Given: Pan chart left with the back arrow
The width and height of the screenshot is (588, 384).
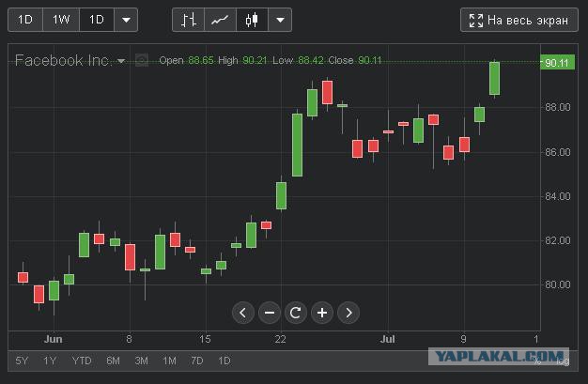Looking at the screenshot, I should coord(243,313).
